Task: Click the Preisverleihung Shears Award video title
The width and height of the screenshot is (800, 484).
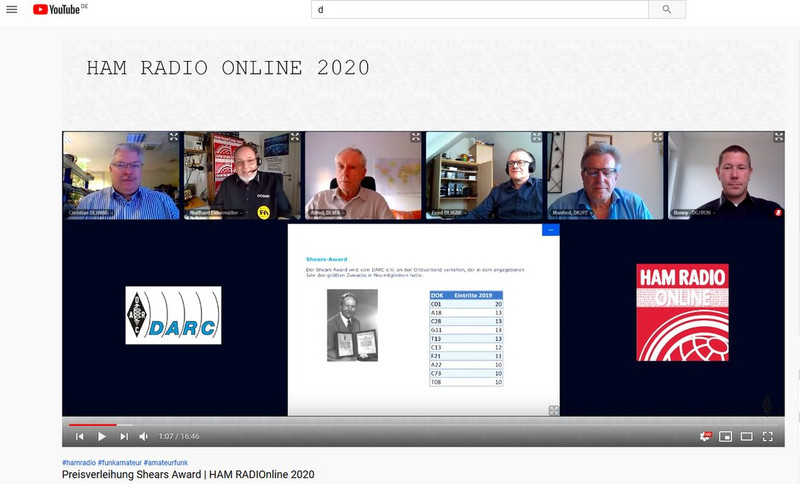Action: [188, 474]
